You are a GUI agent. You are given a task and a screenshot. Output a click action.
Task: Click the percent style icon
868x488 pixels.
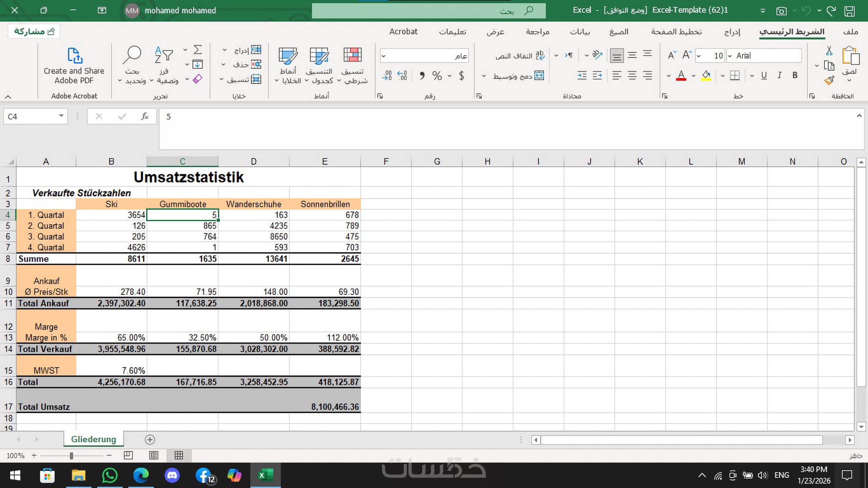point(437,76)
